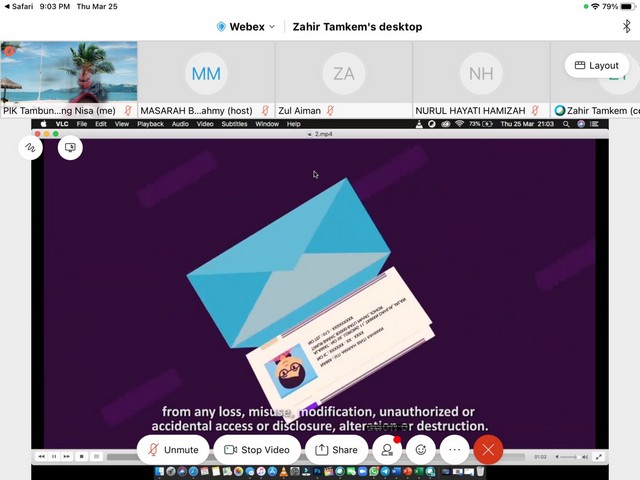640x480 pixels.
Task: Unmute the microphone
Action: [x=172, y=450]
